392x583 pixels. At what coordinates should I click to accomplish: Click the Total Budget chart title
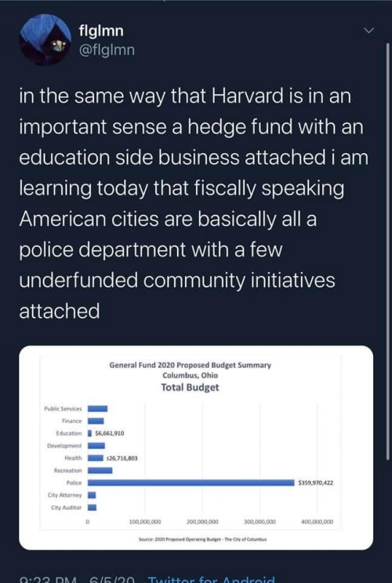[190, 387]
